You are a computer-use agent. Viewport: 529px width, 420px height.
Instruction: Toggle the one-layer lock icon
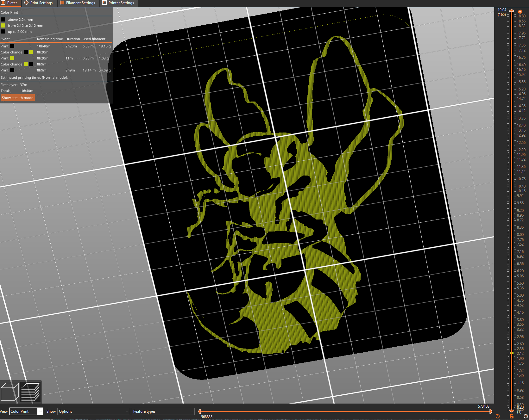point(512,416)
